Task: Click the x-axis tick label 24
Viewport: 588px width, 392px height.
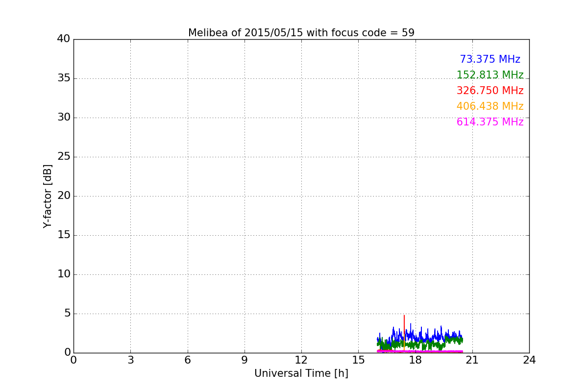Action: [529, 360]
